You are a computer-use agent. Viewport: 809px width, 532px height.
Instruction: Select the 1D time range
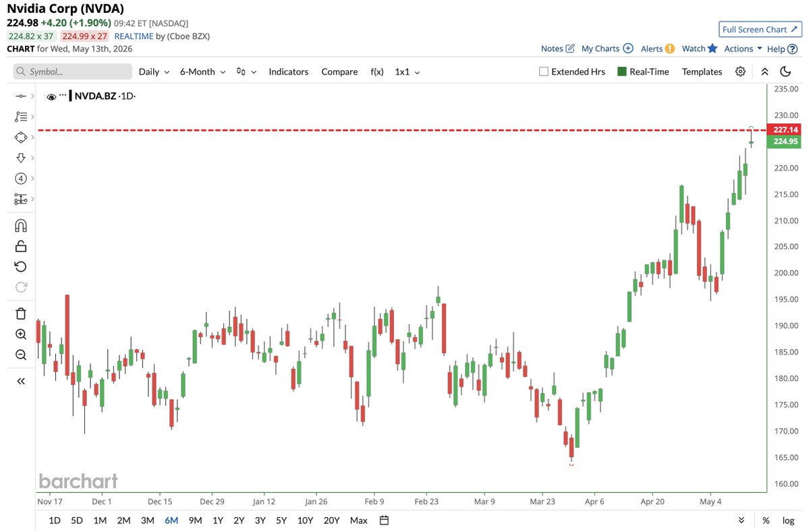point(55,520)
